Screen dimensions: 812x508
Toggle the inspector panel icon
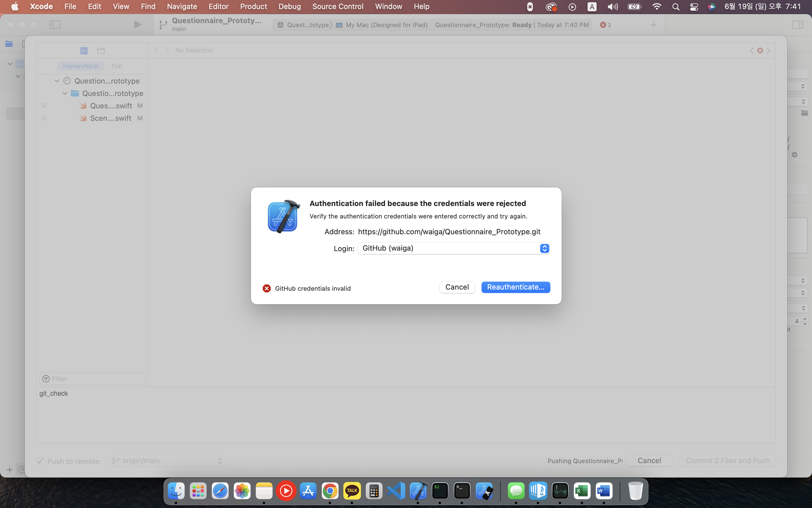click(x=798, y=25)
